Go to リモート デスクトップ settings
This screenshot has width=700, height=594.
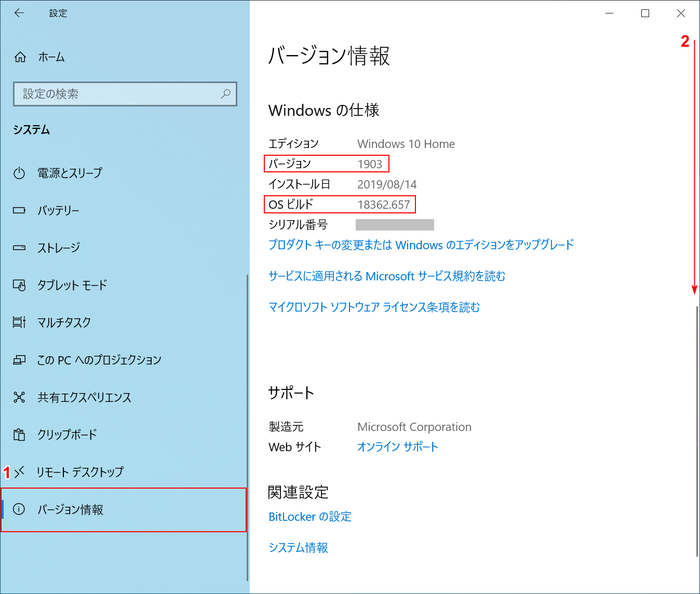coord(80,472)
